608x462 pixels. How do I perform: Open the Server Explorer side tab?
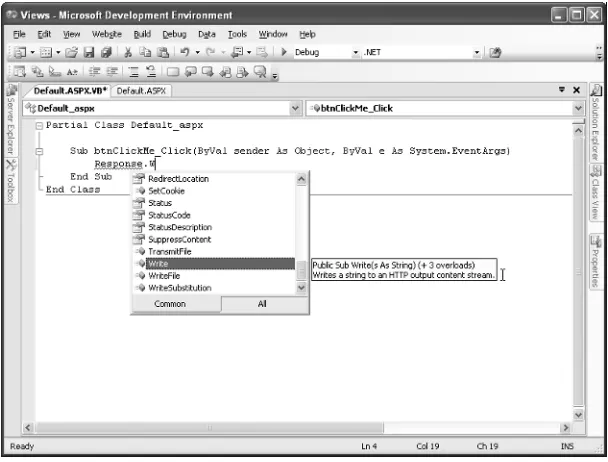(x=11, y=119)
